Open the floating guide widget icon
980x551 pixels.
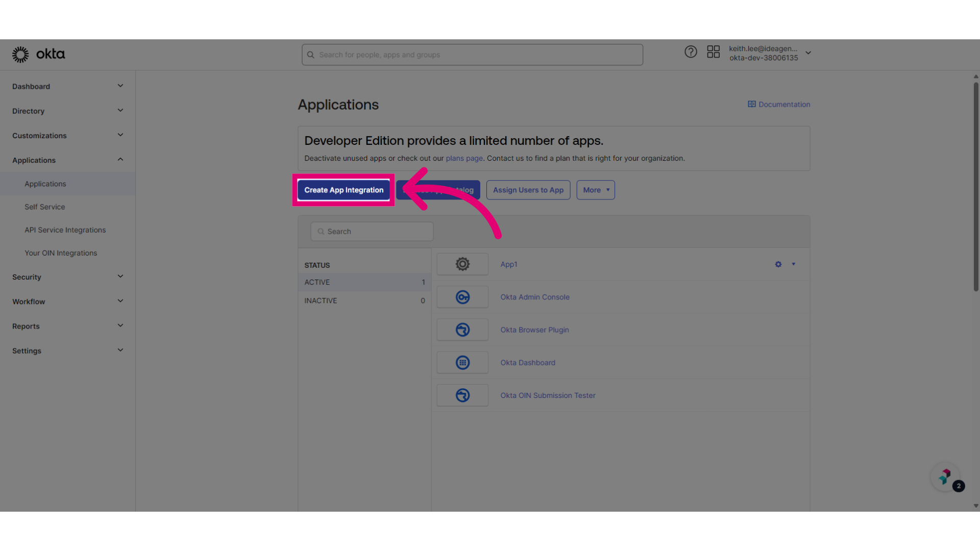point(945,477)
